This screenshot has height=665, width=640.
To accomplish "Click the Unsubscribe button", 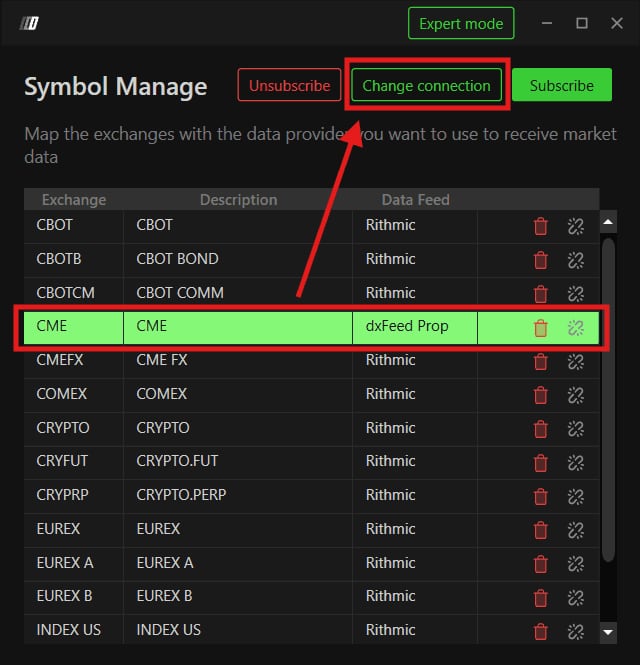I will tap(289, 85).
